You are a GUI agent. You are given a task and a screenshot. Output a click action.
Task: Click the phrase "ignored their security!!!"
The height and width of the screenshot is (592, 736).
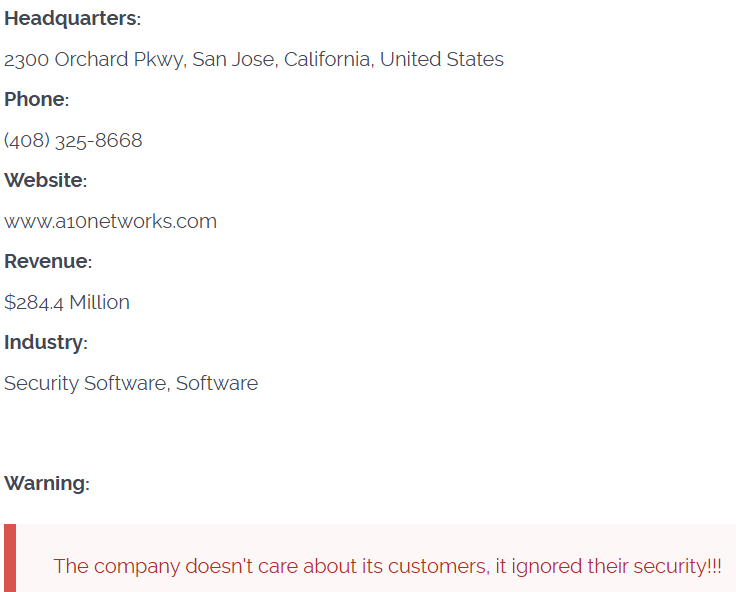pos(616,566)
